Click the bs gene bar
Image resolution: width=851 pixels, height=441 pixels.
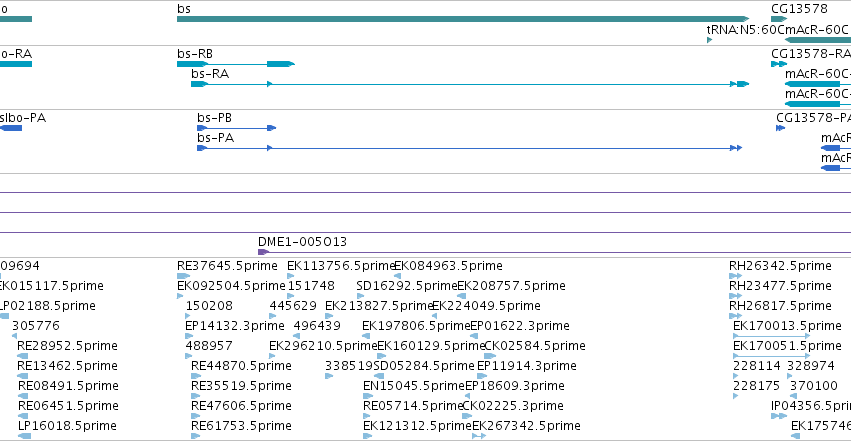coord(463,19)
